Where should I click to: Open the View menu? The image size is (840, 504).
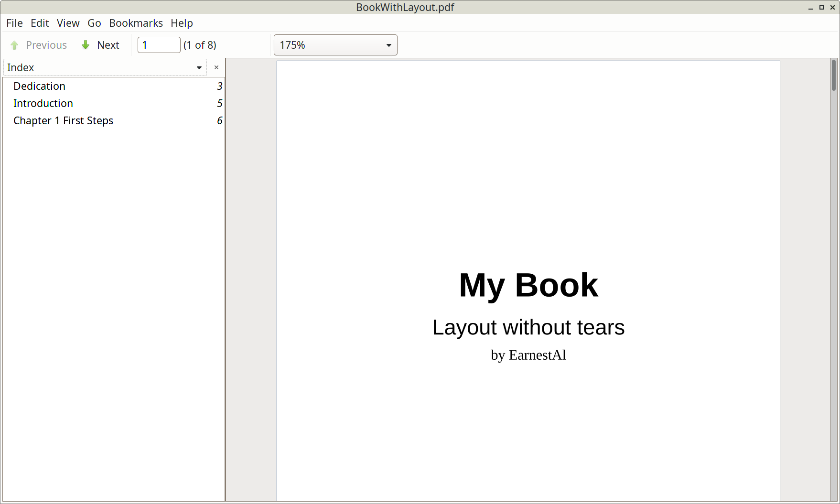68,23
